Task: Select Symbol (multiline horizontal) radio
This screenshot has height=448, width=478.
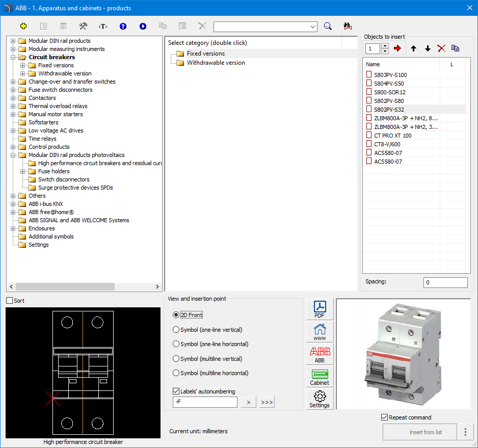Action: click(176, 373)
